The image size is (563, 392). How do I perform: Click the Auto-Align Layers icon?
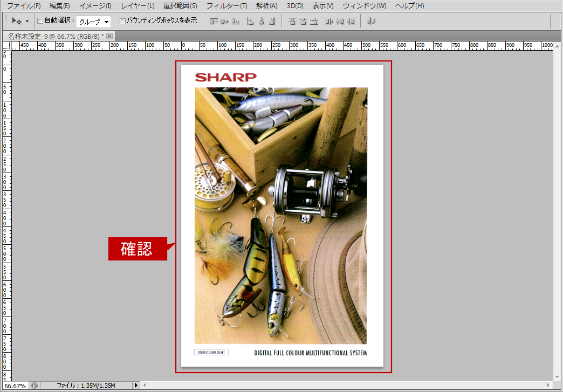pyautogui.click(x=371, y=21)
